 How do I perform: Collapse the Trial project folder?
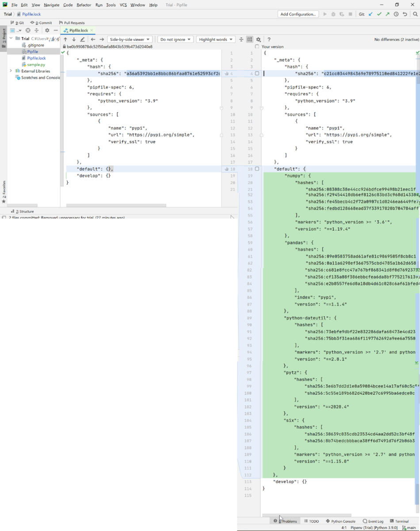pos(11,38)
